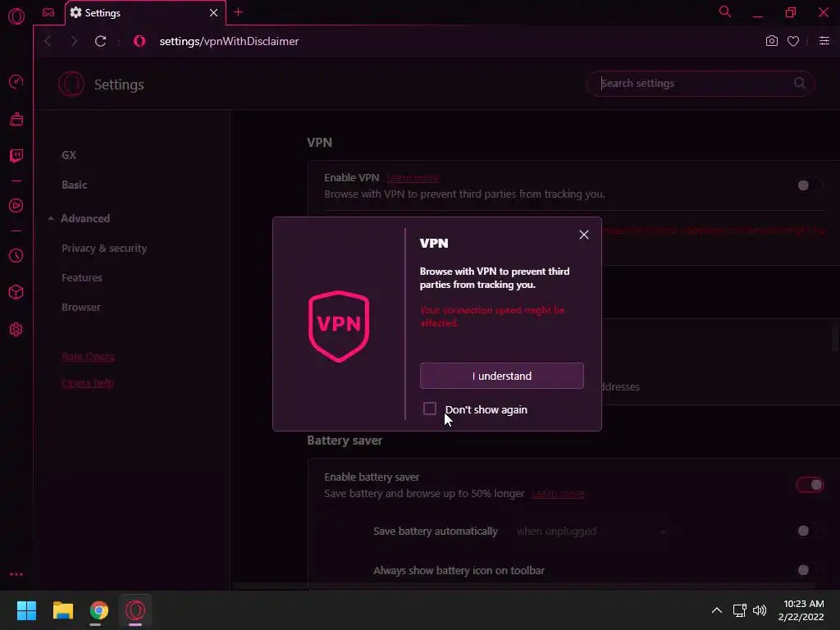This screenshot has height=630, width=840.
Task: Open sidebar setup three-dots icon
Action: (x=16, y=574)
